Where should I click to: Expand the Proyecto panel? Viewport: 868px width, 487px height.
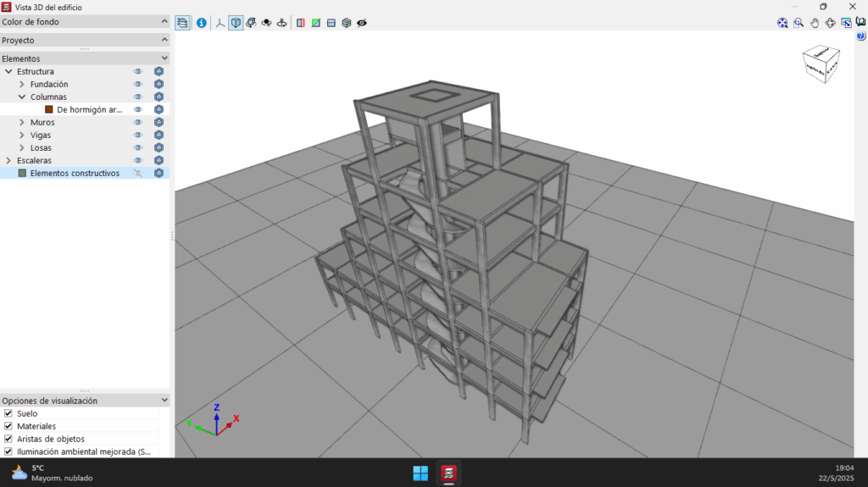[164, 40]
